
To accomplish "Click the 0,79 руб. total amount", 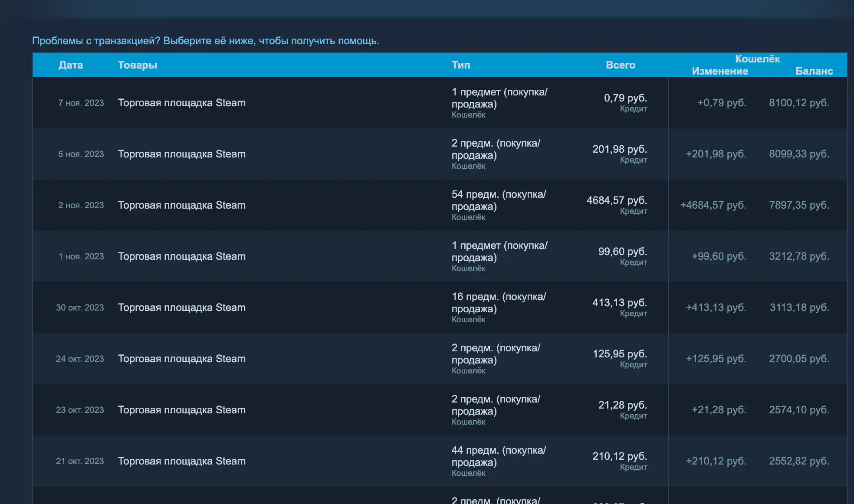I will coord(625,98).
